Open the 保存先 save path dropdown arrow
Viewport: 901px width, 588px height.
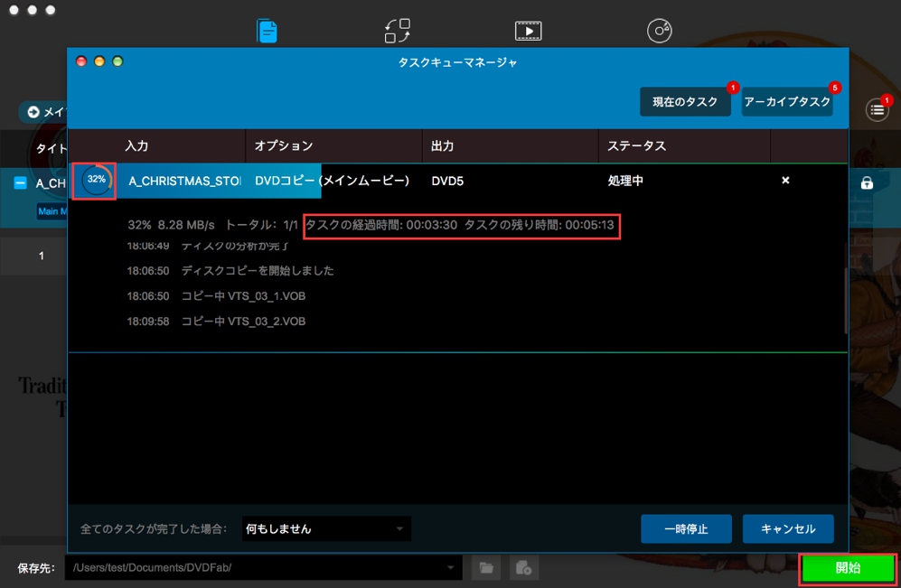pos(451,568)
